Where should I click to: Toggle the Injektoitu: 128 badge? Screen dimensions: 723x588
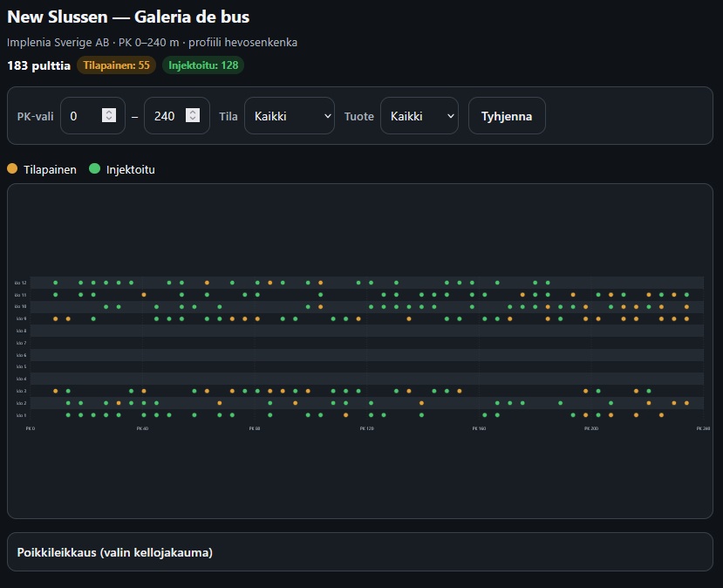203,65
